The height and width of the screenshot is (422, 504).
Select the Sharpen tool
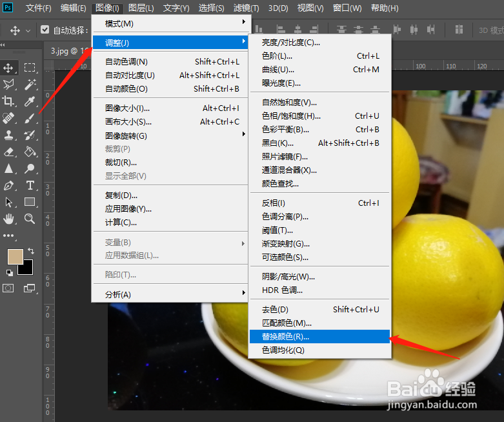pos(8,168)
